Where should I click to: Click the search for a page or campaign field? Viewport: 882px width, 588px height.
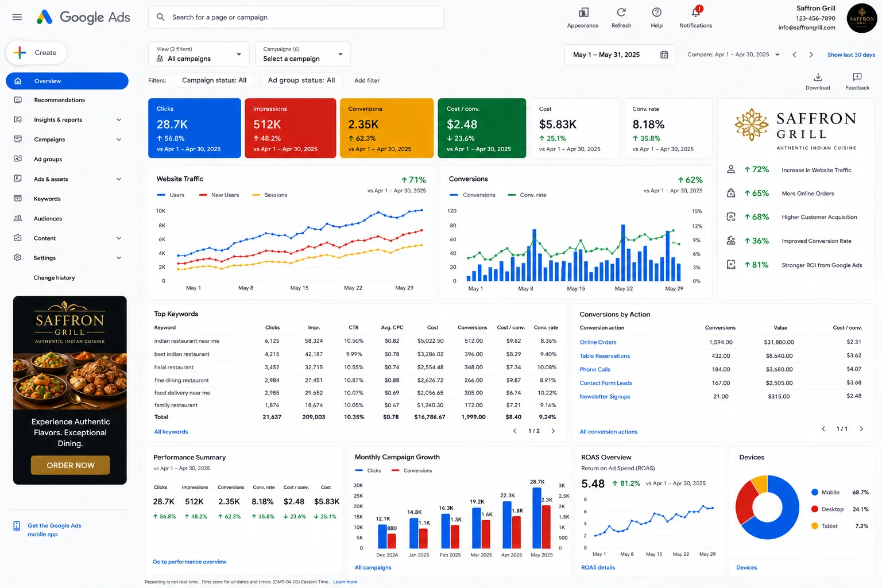[x=296, y=17]
